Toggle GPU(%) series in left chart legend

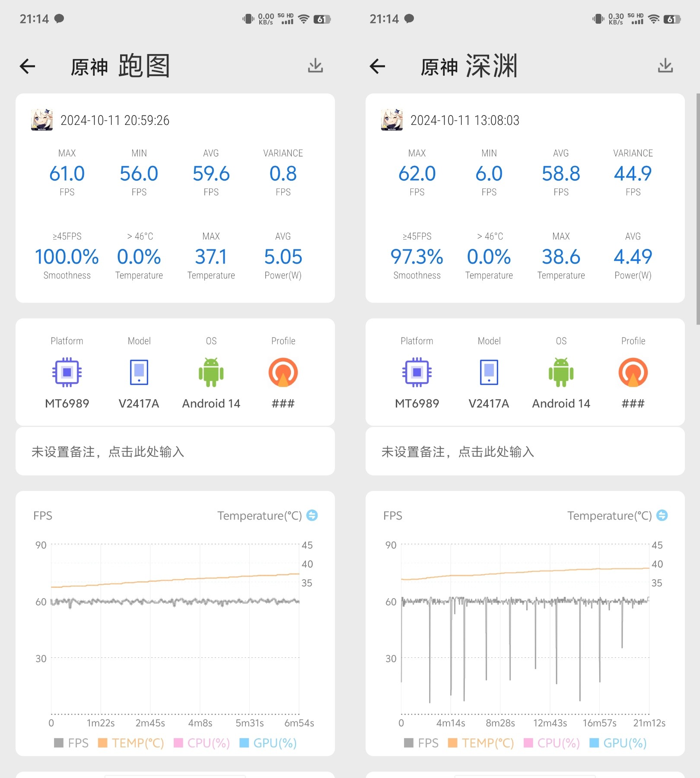coord(268,743)
